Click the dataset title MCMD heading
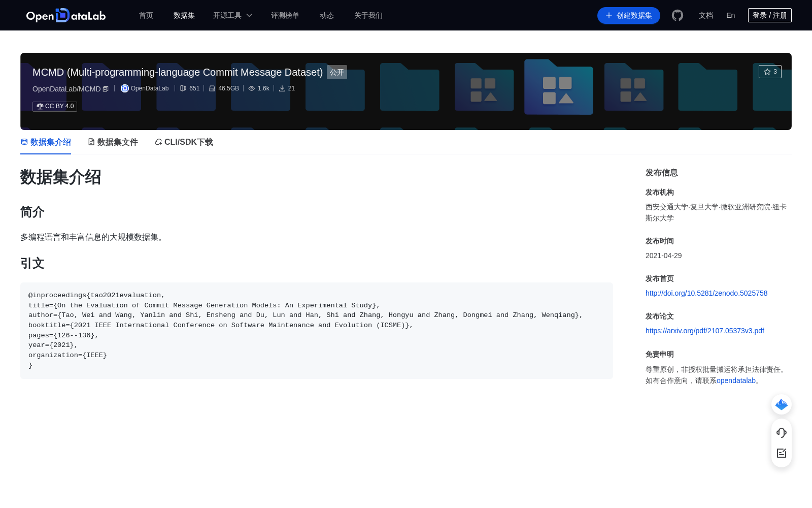The image size is (812, 508). point(178,72)
